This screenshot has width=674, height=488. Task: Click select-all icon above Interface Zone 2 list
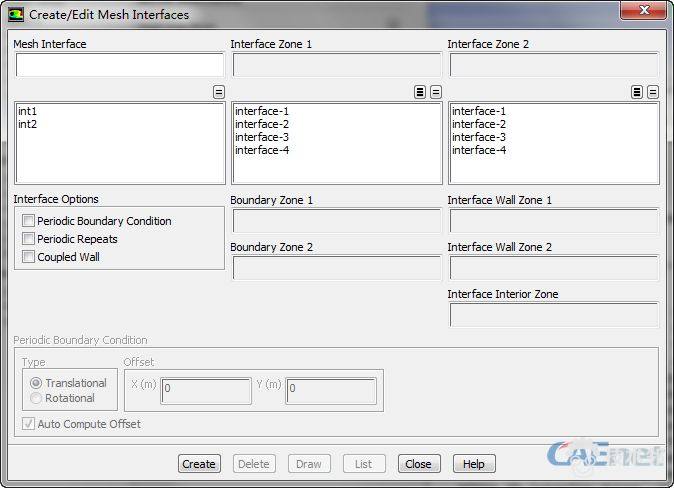tap(637, 92)
